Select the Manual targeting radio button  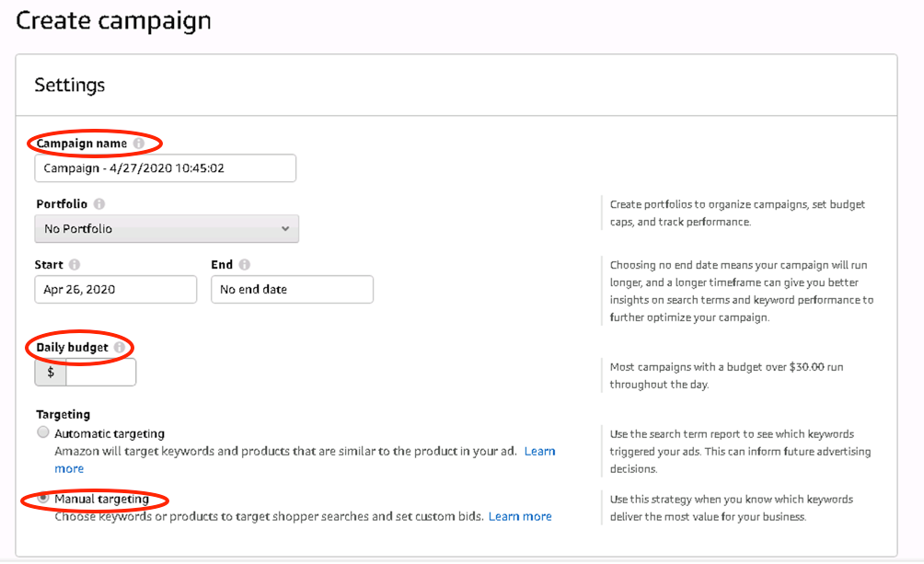[x=43, y=498]
